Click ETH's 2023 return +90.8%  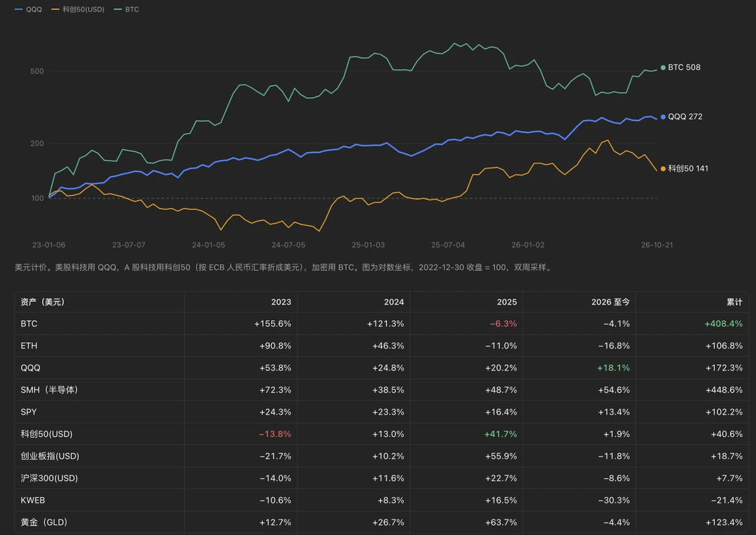click(276, 346)
